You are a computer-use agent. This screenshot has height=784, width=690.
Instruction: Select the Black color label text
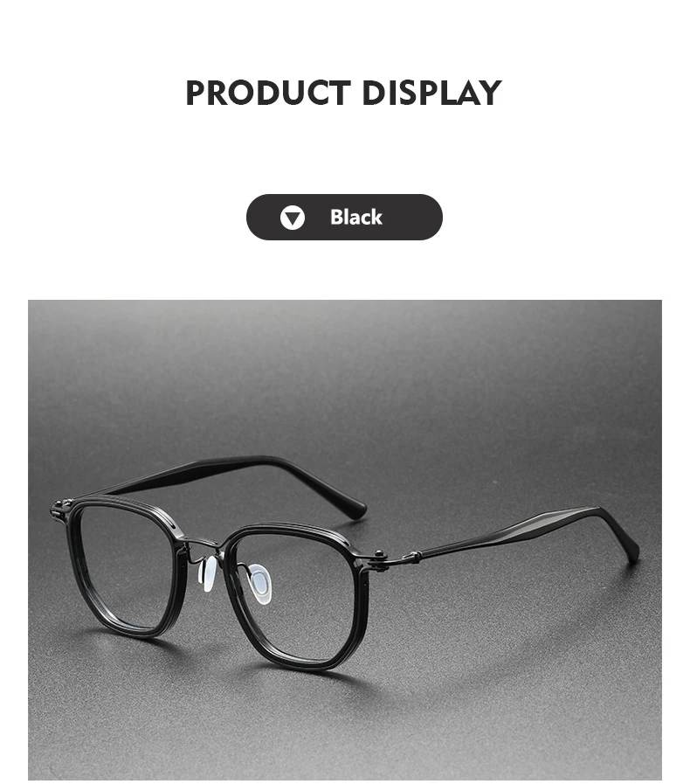355,218
